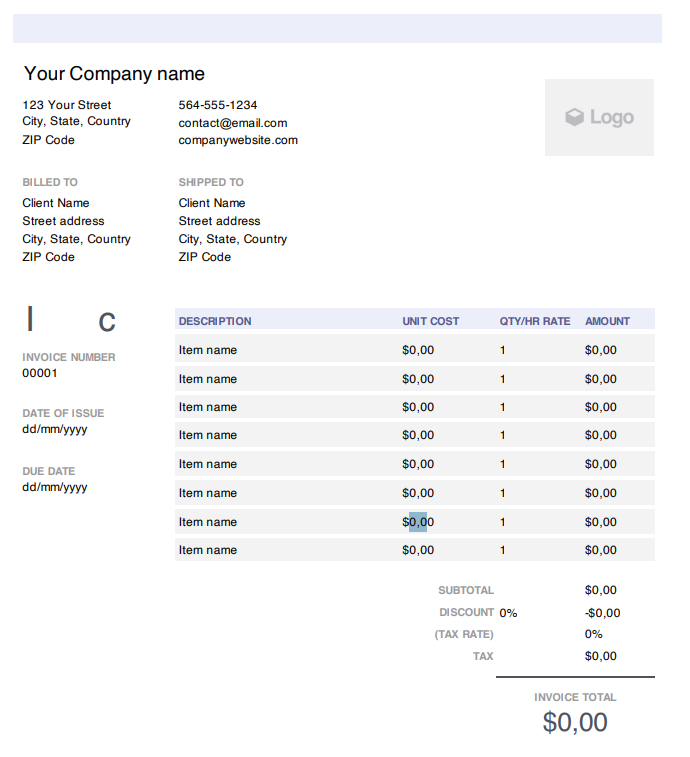690x757 pixels.
Task: Select the phone number 564-555-1234
Action: [x=218, y=105]
